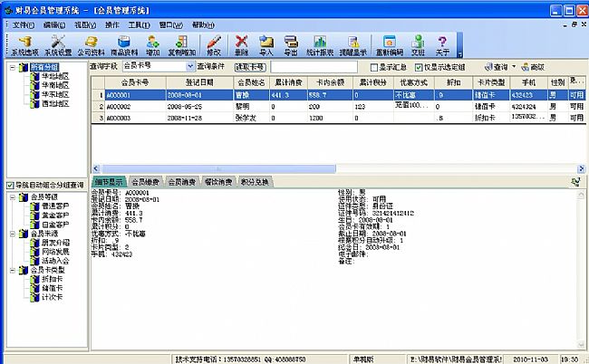Viewport: 589px width, 364px height.
Task: Switch to the 餐饮消费 tab
Action: [218, 182]
